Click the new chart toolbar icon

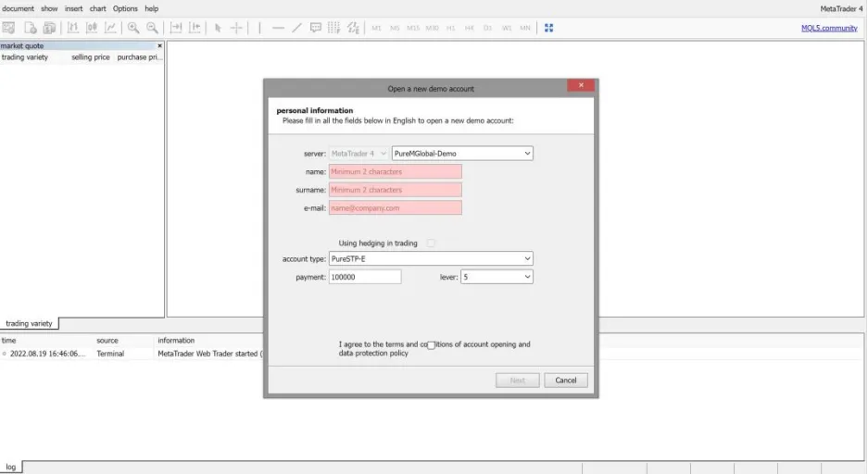pos(9,28)
